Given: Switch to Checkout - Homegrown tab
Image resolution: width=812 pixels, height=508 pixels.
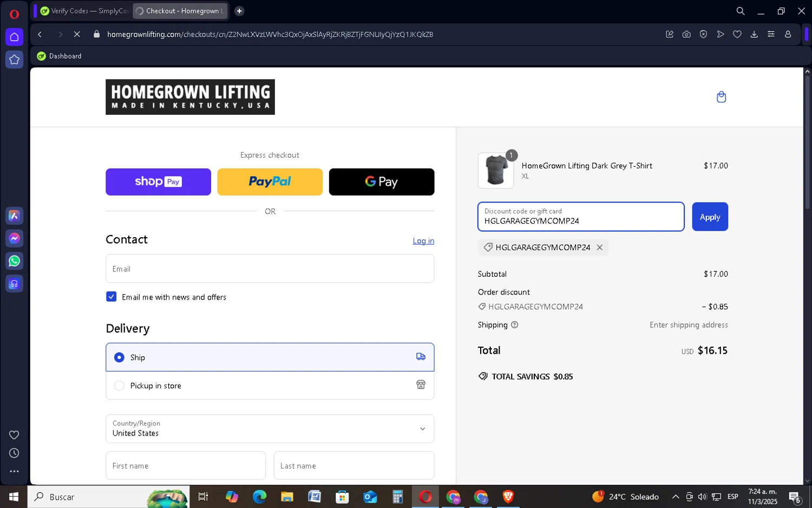Looking at the screenshot, I should tap(180, 11).
